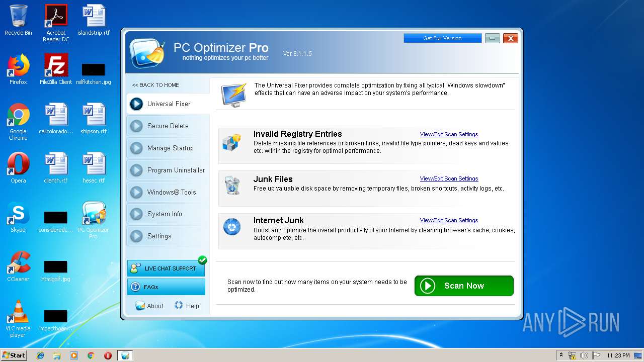Open Internet Explorer from taskbar
Screen dimensions: 644x362
point(40,355)
